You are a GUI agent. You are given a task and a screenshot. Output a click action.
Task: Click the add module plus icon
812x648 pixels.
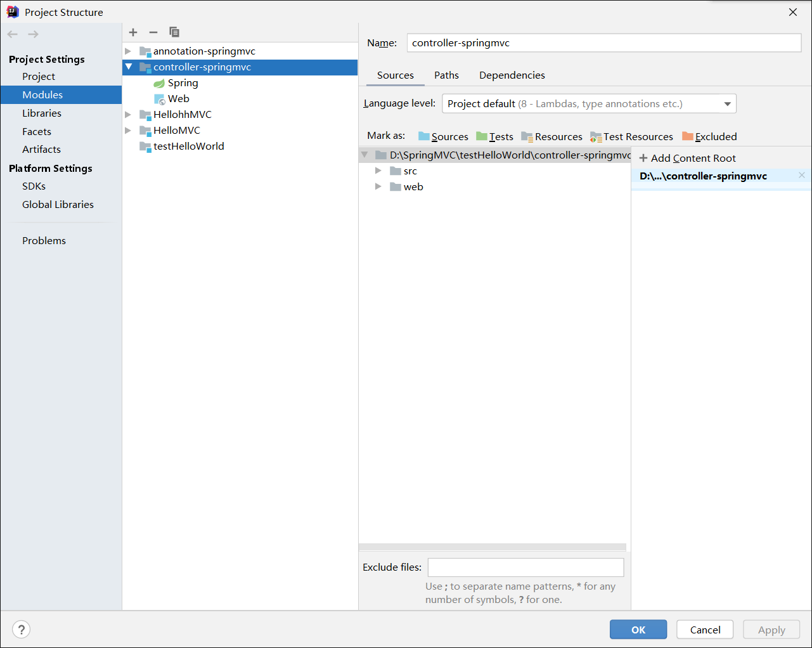(x=132, y=32)
